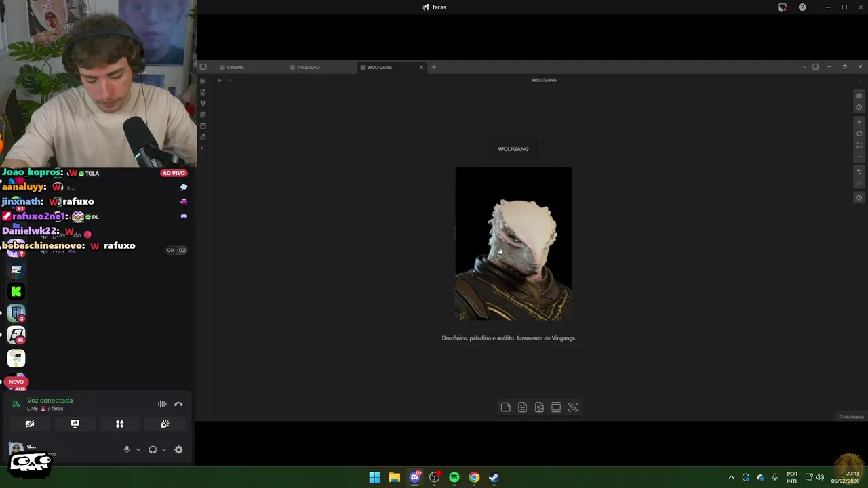Open command palette terminal icon
Screen dimensions: 868x488
pyautogui.click(x=203, y=148)
